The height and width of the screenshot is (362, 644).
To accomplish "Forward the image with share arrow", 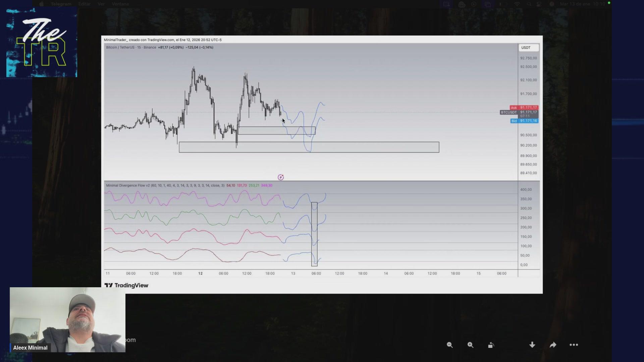I will [553, 345].
